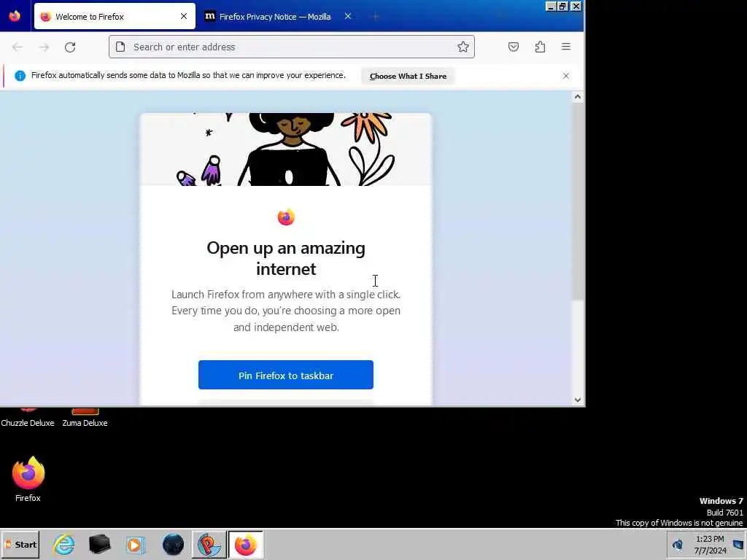747x560 pixels.
Task: Switch to Welcome to Firefox tab
Action: 115,16
